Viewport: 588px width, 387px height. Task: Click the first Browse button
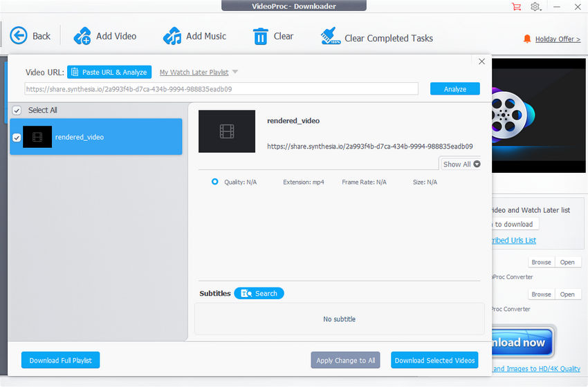[541, 262]
